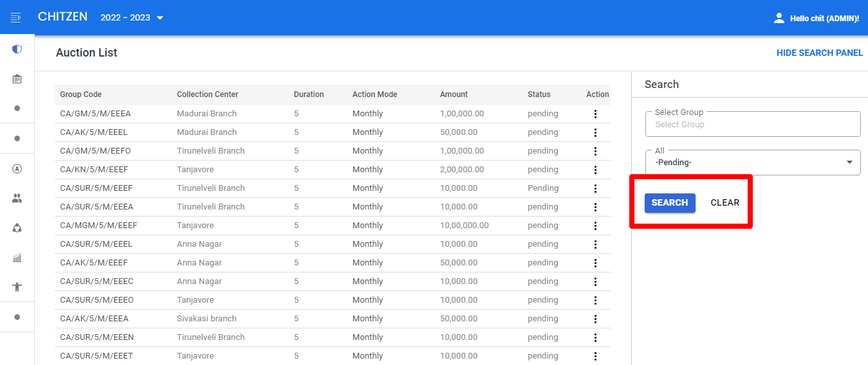Open the people group icon in the sidebar
This screenshot has width=868, height=365.
click(x=17, y=199)
